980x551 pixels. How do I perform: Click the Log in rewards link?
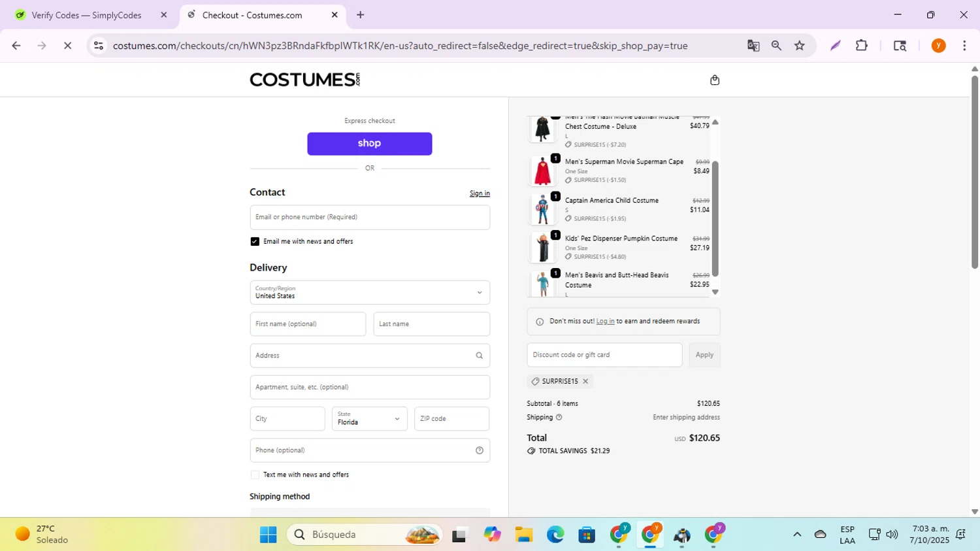[x=605, y=322]
